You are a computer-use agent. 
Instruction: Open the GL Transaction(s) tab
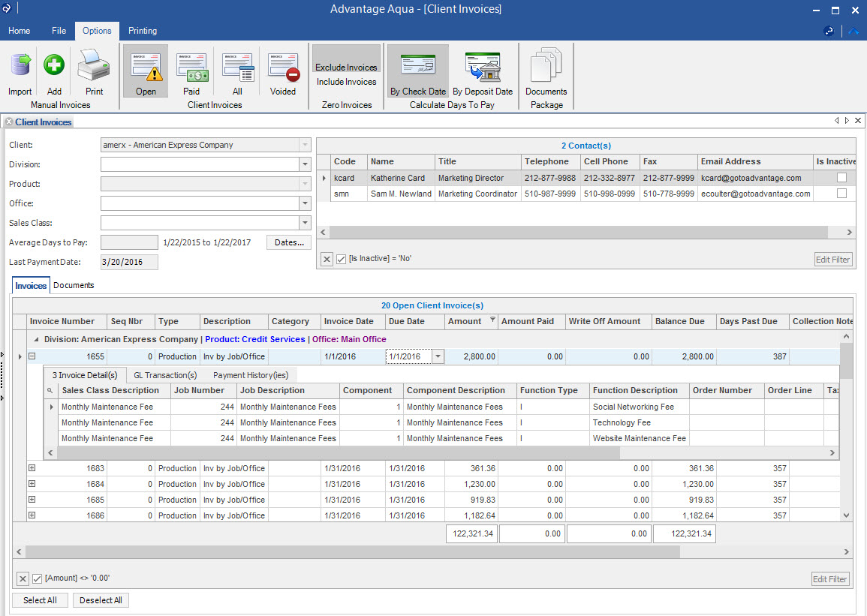(165, 374)
